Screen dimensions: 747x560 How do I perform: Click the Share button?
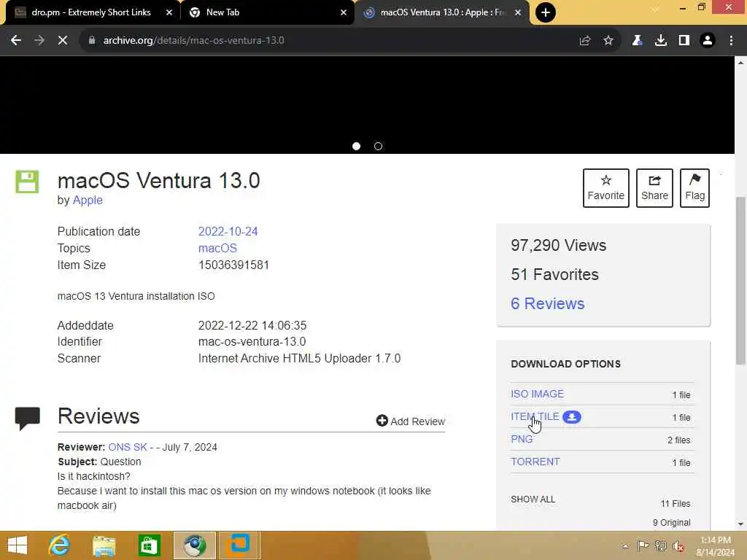[654, 188]
